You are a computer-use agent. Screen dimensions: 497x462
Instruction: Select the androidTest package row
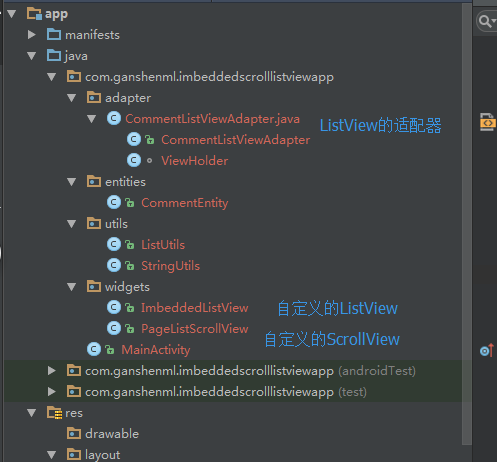pos(233,371)
